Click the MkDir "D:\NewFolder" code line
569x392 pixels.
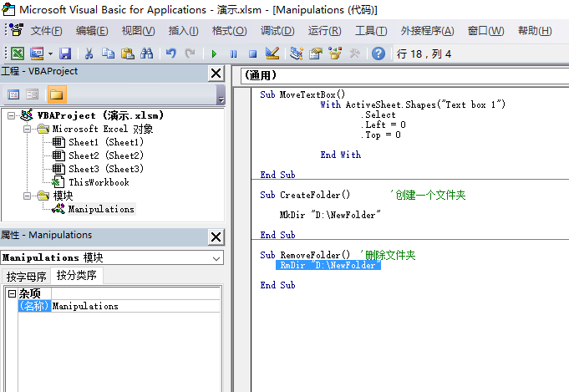pos(330,215)
